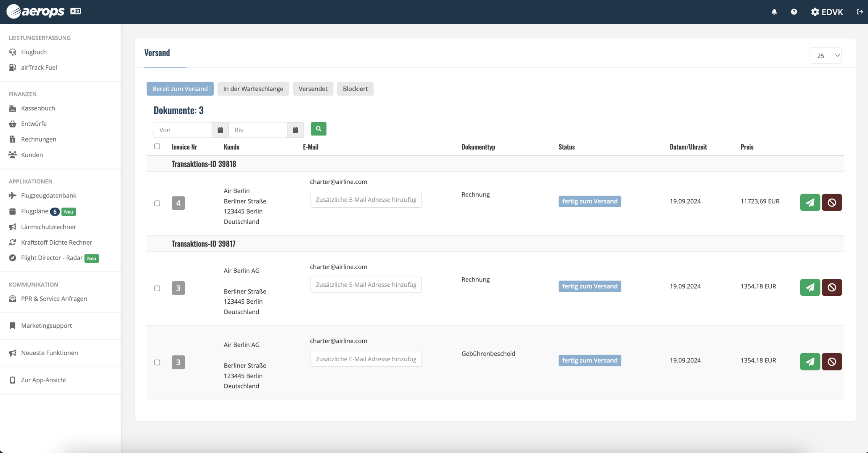Block the Gebührenbescheid document
868x453 pixels.
click(x=832, y=361)
